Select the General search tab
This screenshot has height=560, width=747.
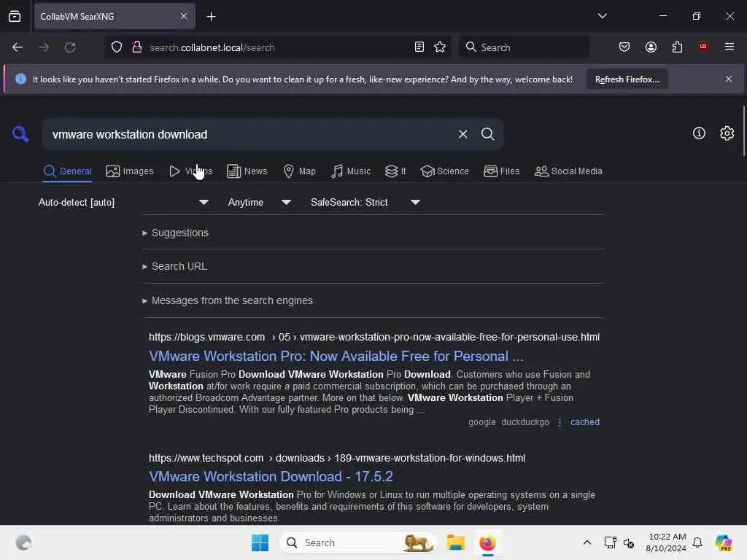pos(67,171)
